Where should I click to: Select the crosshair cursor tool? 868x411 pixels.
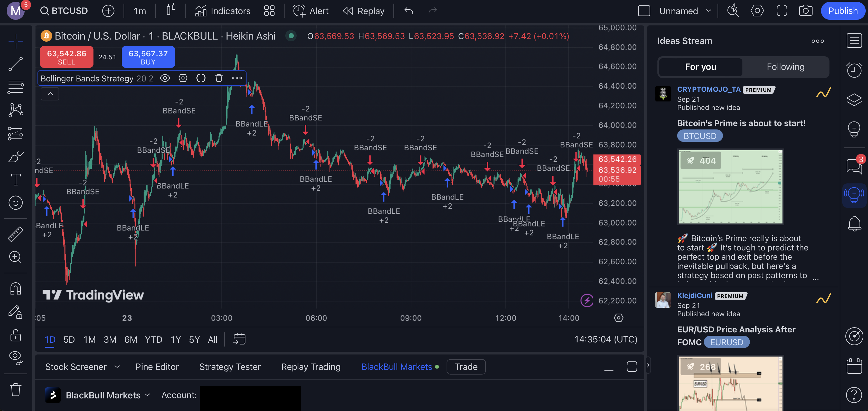coord(15,41)
